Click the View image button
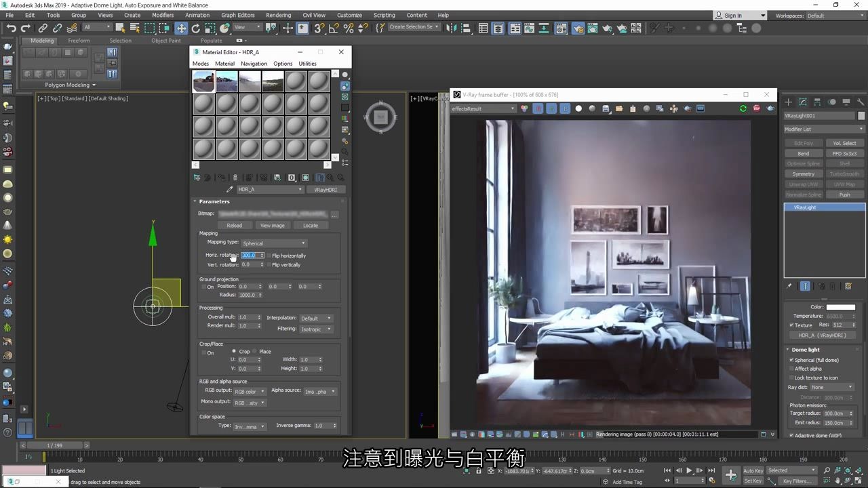 click(x=273, y=225)
